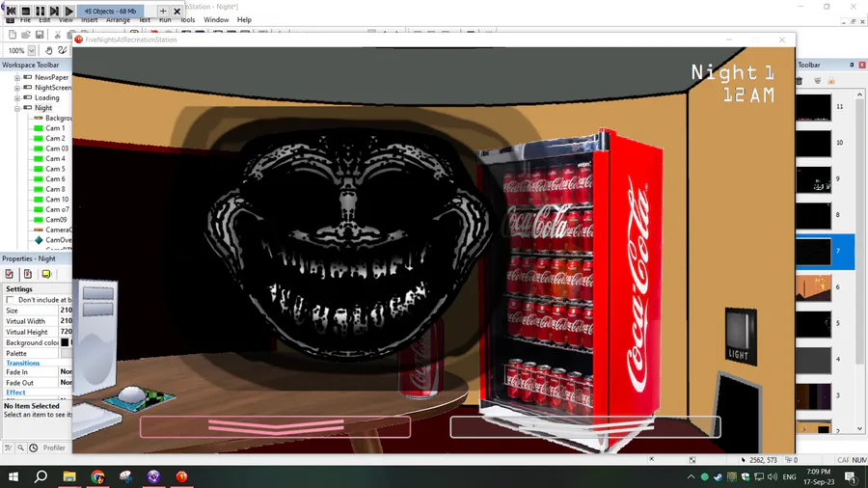
Task: Toggle the "Don't include at build" checkbox
Action: pos(10,300)
